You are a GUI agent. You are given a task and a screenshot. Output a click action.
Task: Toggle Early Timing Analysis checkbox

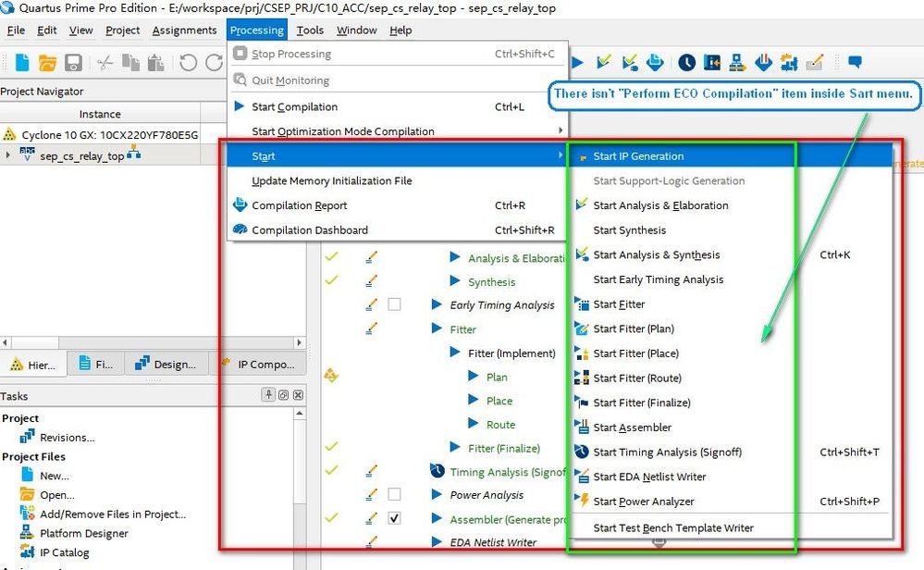394,304
